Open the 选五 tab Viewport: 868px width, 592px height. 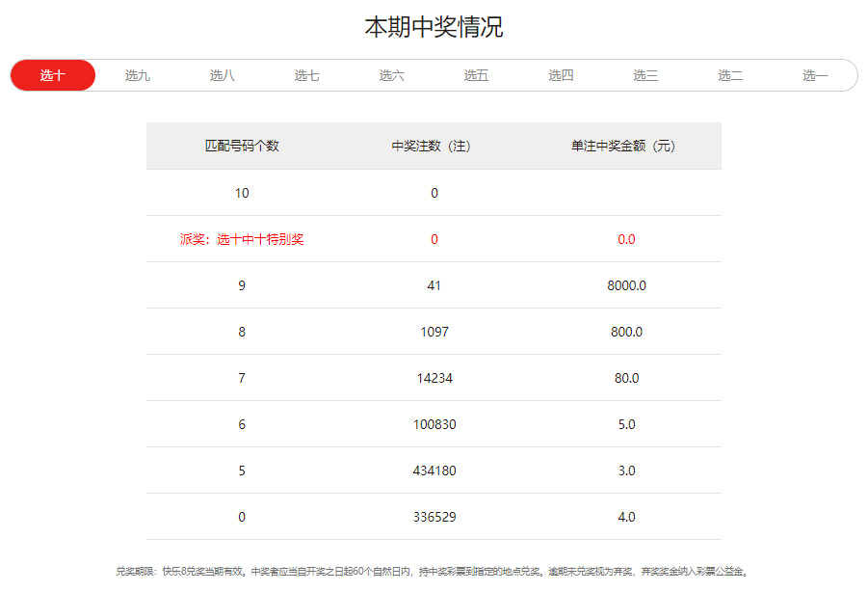click(x=476, y=75)
